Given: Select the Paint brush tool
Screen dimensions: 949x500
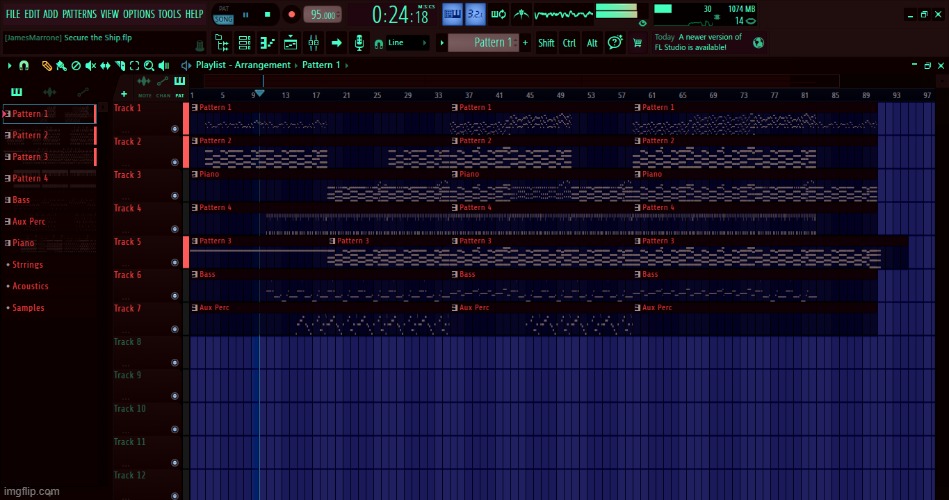Looking at the screenshot, I should 61,65.
